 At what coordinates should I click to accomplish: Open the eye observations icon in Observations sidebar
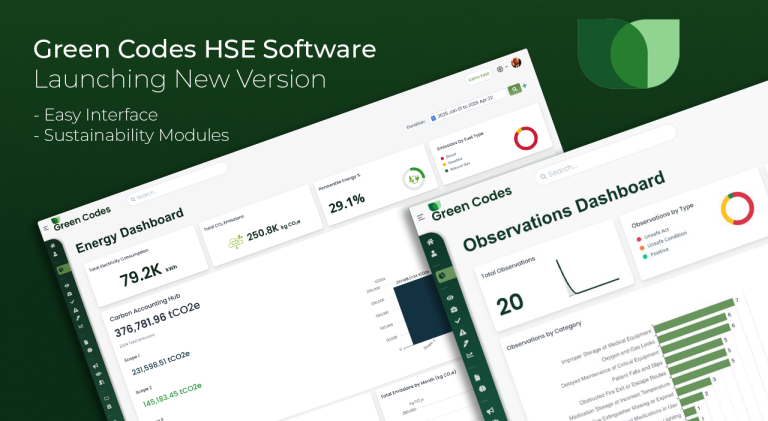point(450,298)
